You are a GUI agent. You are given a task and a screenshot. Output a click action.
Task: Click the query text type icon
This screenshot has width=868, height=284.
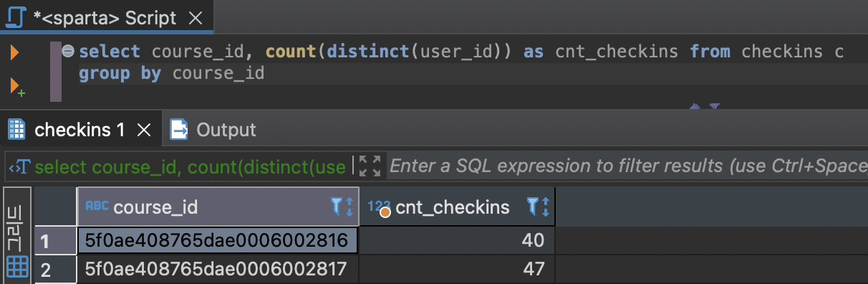(19, 167)
